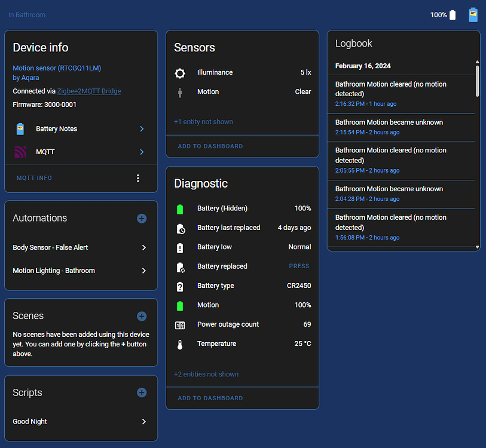Image resolution: width=486 pixels, height=448 pixels.
Task: Click the Motion sensor icon in Sensors card
Action: click(x=179, y=91)
